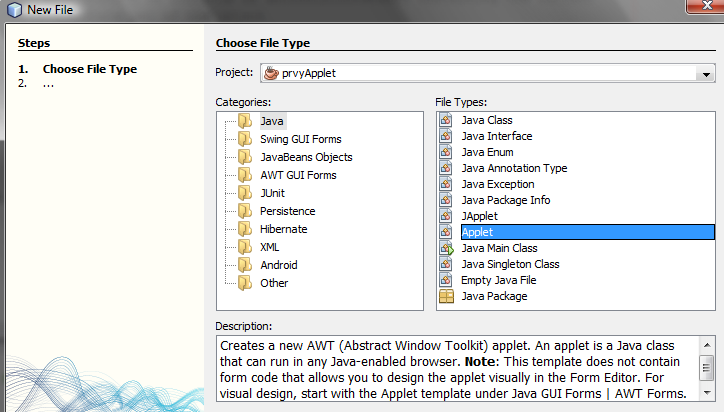
Task: Click the JavaBeans Objects folder icon
Action: 245,157
